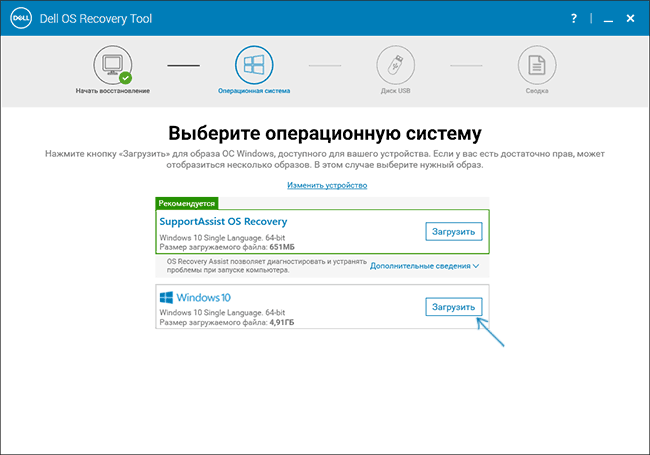Click the Windows 10 logo in second card
The height and width of the screenshot is (455, 650).
195,298
